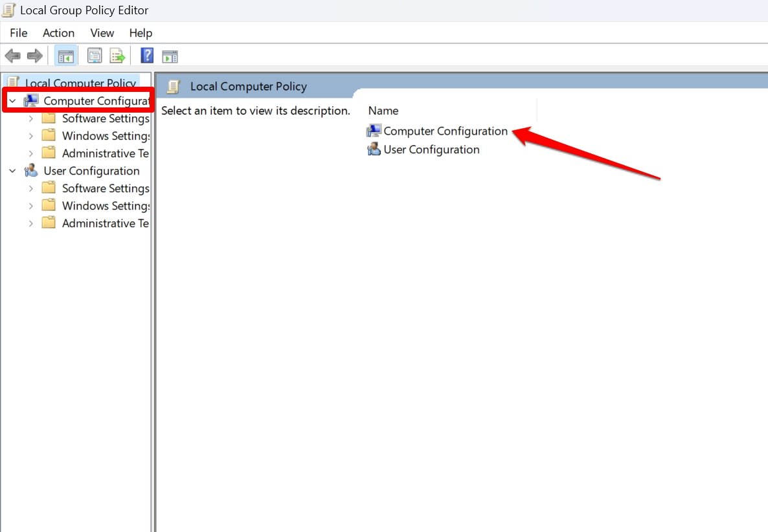The image size is (768, 532).
Task: Toggle the Show/Hide Console Tree toolbar icon
Action: point(65,56)
